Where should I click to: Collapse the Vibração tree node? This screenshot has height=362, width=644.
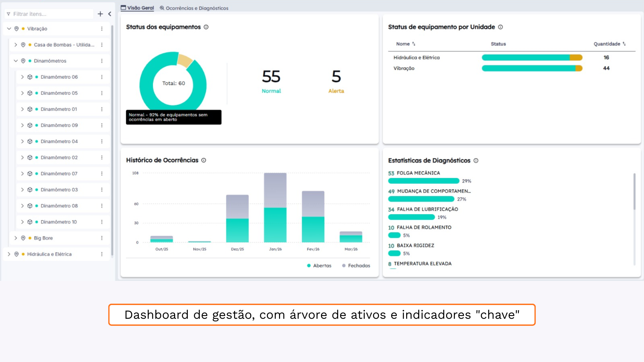9,29
